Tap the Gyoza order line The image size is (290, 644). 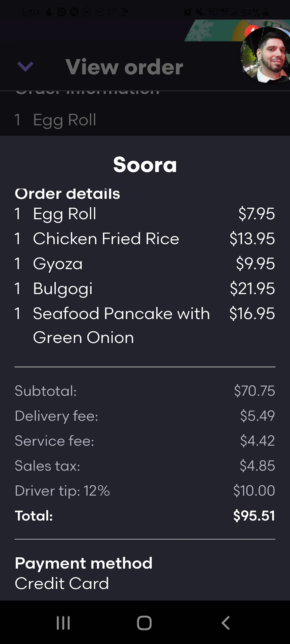58,264
